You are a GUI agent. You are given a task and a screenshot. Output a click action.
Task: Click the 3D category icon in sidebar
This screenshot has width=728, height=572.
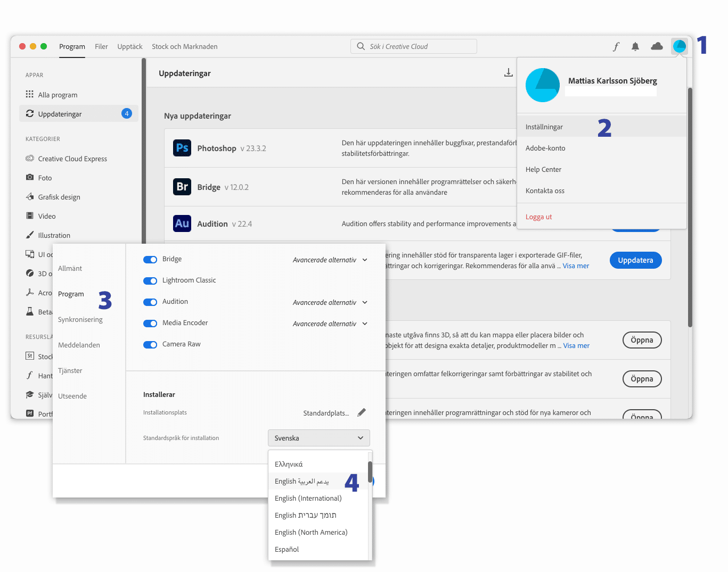tap(30, 273)
